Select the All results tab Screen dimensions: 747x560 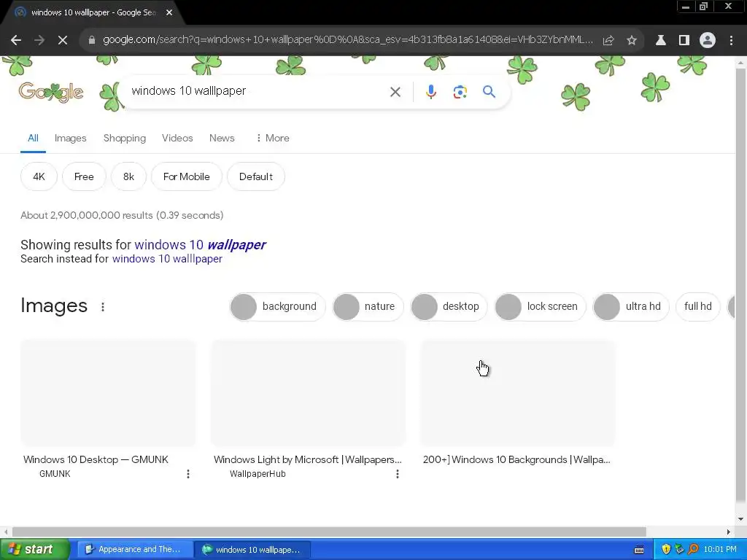(33, 138)
